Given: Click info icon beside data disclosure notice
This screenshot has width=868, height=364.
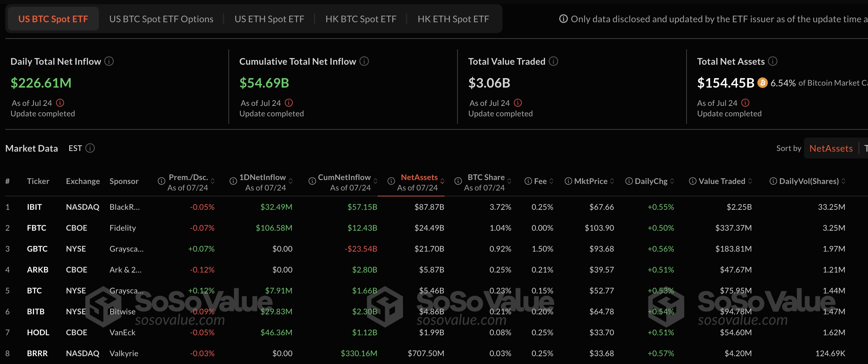Looking at the screenshot, I should 563,19.
